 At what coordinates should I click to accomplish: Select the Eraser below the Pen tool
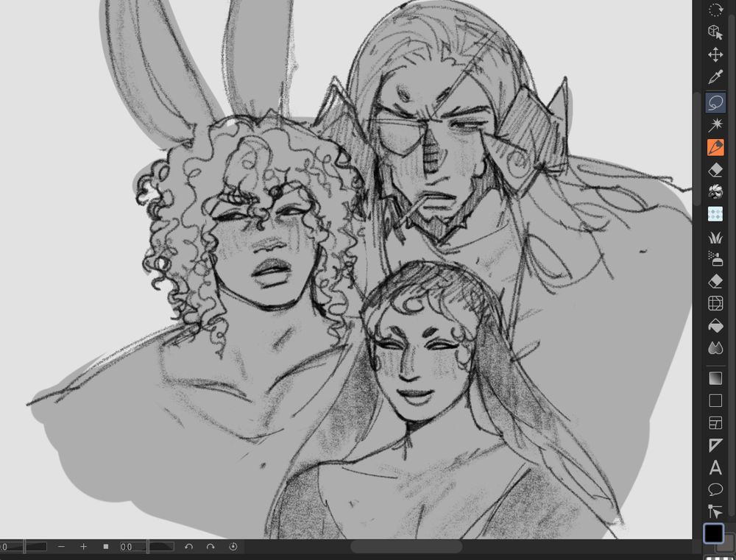(x=715, y=169)
